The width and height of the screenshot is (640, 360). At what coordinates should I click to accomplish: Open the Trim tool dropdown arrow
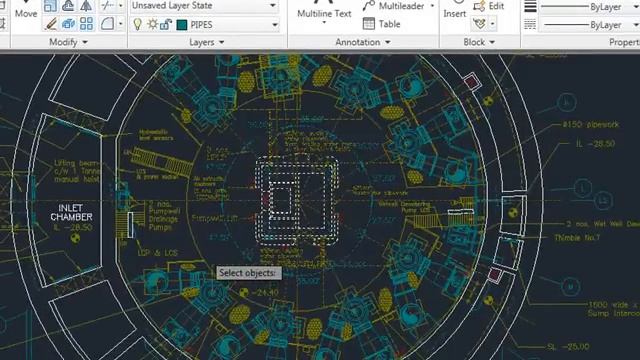(120, 6)
